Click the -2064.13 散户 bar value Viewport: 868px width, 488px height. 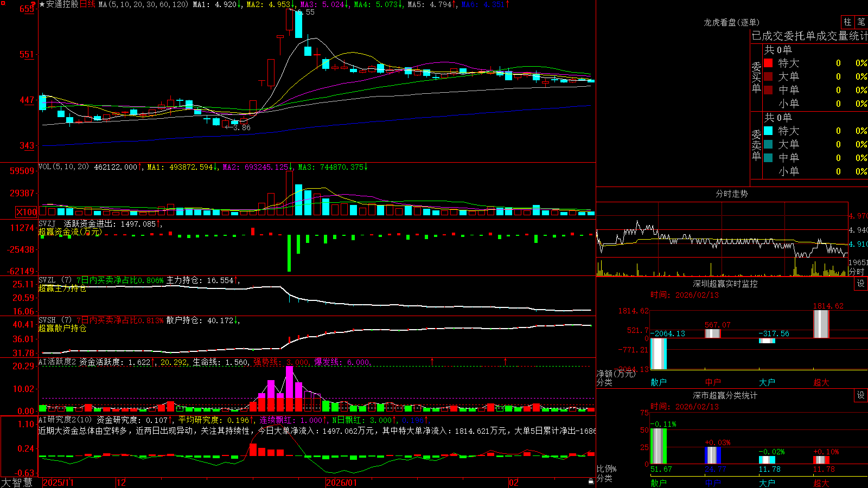668,333
